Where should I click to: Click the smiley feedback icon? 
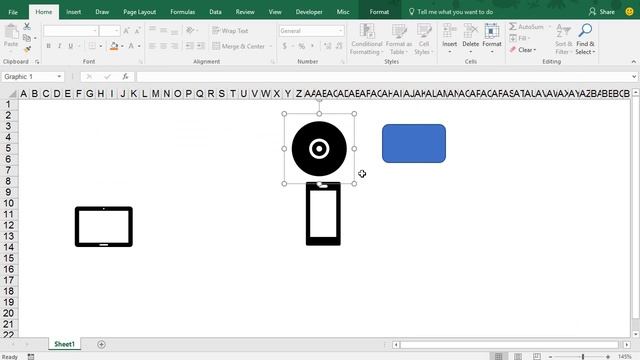coord(629,12)
